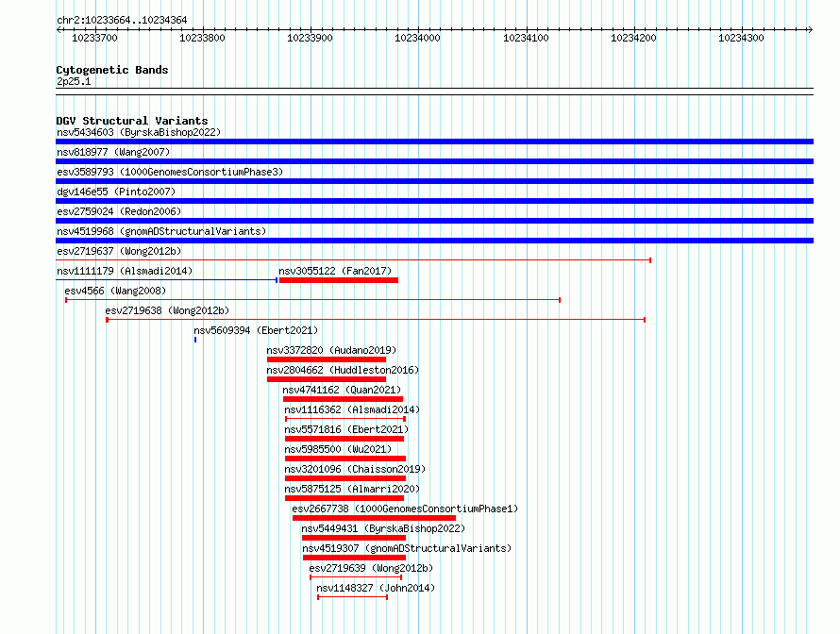Select nsv3201096 (Chaisson2019) label
Image resolution: width=840 pixels, height=634 pixels.
pyautogui.click(x=355, y=469)
